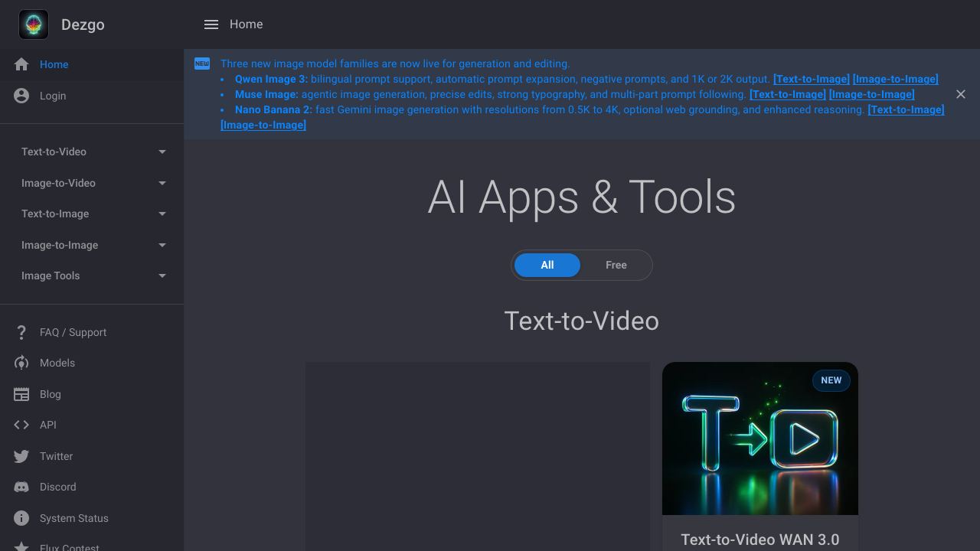Open Image-to-Video menu section
The image size is (980, 551).
(x=92, y=183)
